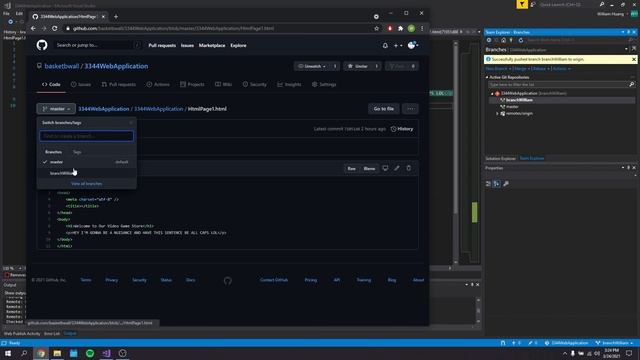Screen dimensions: 640x360
Task: Select the checked master branch entry
Action: [87, 162]
